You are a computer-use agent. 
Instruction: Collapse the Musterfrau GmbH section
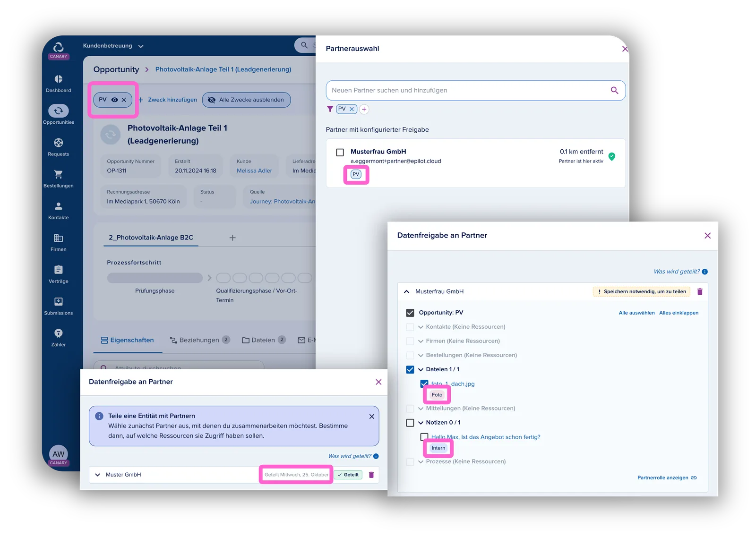click(406, 291)
